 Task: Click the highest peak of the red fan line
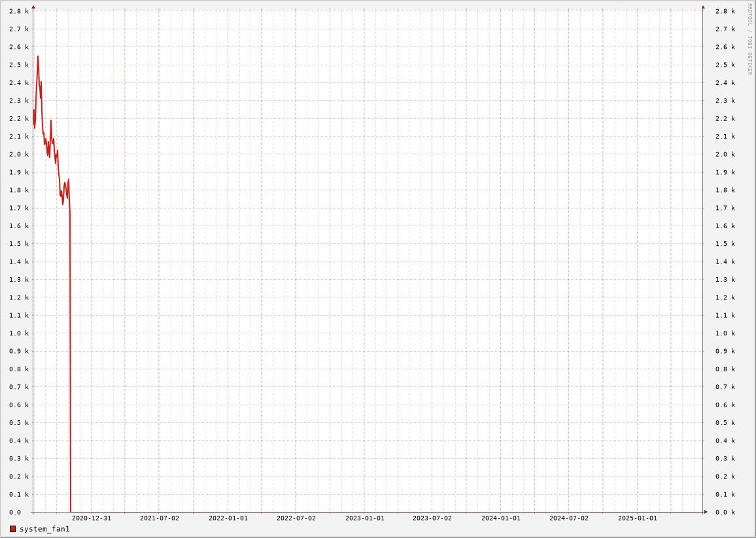click(38, 57)
